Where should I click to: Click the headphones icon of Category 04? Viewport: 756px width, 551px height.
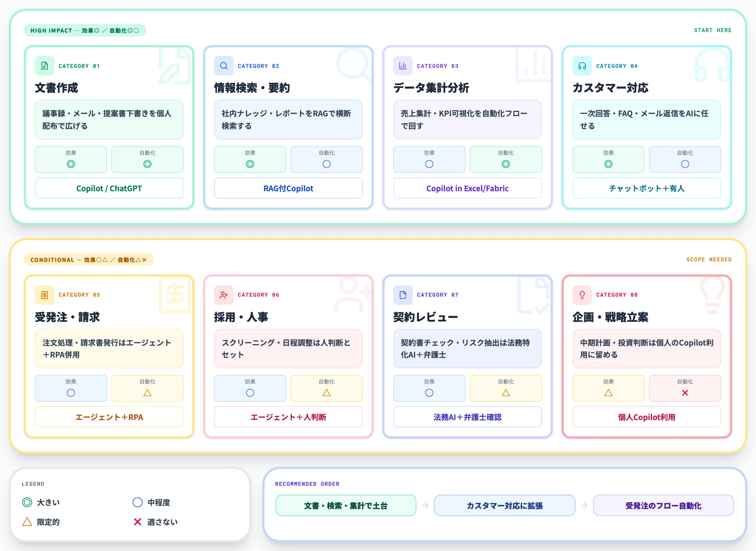(x=582, y=66)
